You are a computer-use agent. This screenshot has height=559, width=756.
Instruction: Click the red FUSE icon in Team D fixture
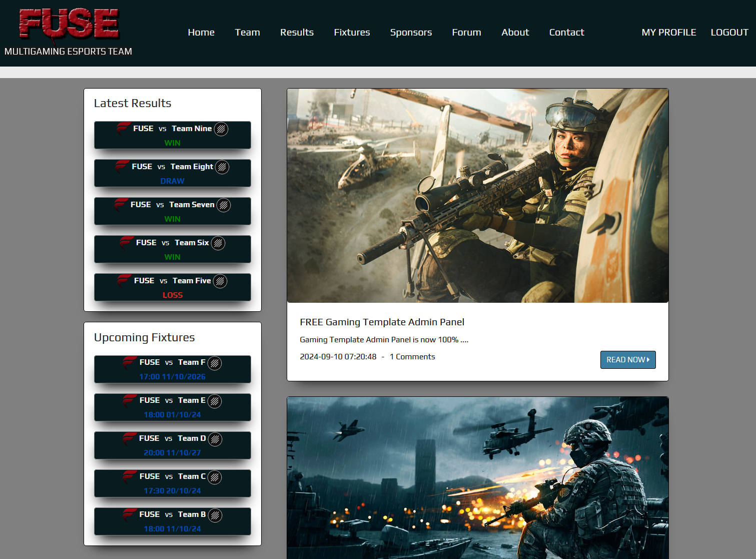tap(130, 438)
